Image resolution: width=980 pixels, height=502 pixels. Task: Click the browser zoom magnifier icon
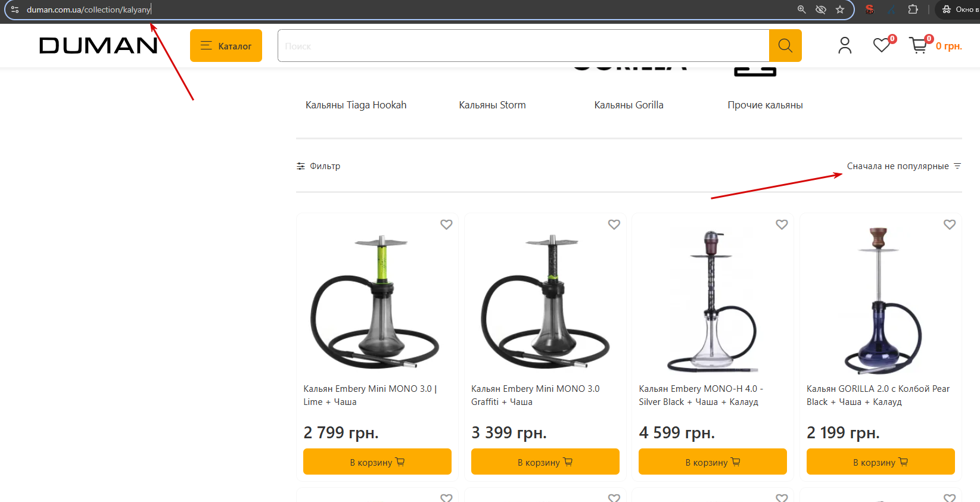[x=802, y=10]
